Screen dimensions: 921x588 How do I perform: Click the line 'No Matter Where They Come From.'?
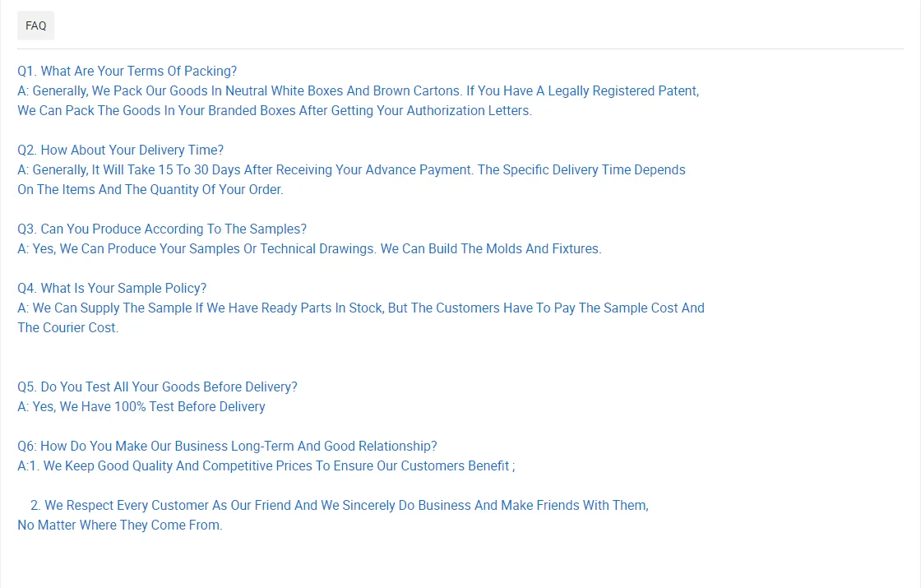click(119, 525)
